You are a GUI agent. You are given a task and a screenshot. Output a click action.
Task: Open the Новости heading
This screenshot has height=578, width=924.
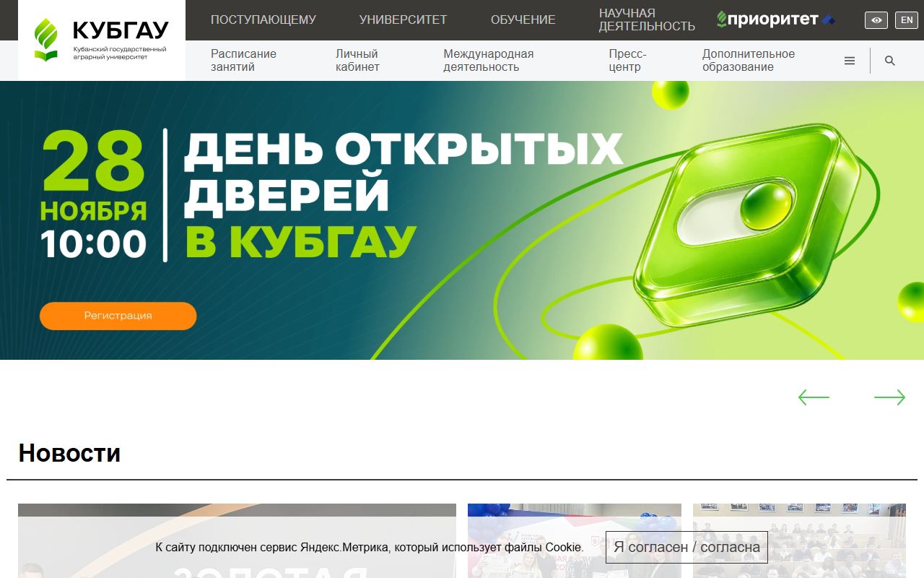pyautogui.click(x=69, y=453)
